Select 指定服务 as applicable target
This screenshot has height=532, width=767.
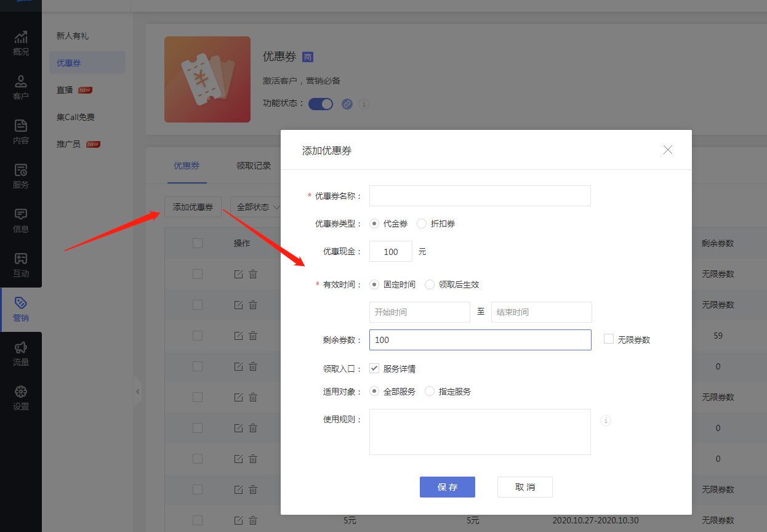coord(430,391)
